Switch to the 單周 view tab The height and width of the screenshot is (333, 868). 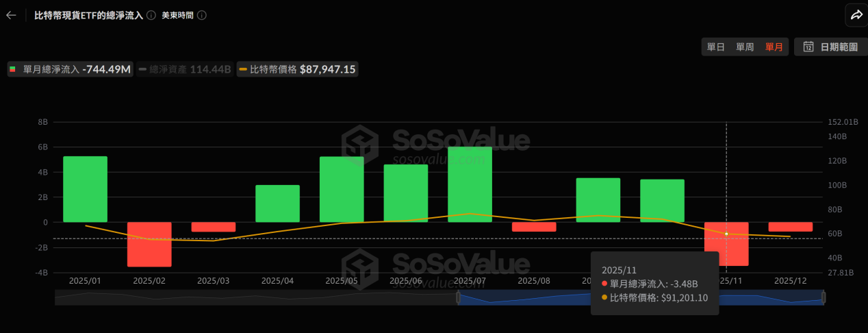(745, 47)
